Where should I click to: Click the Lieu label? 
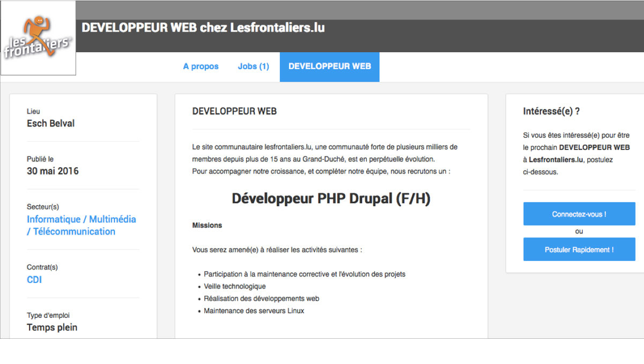point(33,112)
